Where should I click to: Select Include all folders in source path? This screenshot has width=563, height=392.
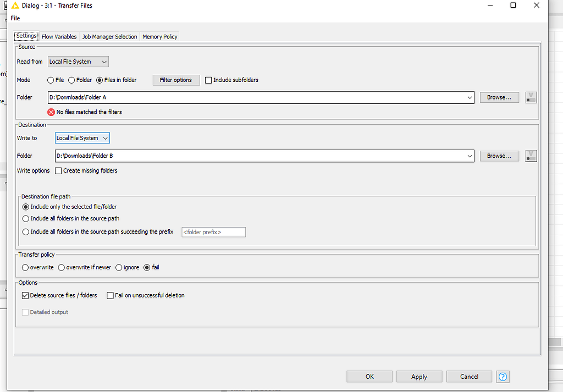[25, 218]
